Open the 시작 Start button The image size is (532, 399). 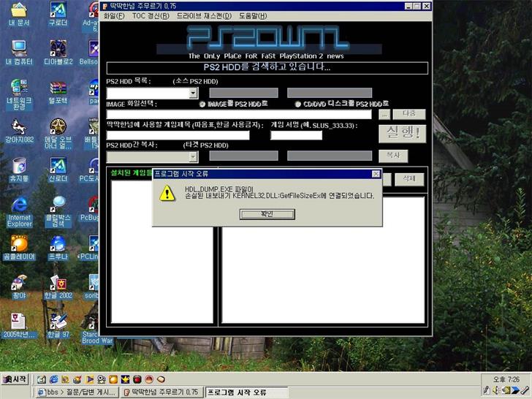click(15, 379)
